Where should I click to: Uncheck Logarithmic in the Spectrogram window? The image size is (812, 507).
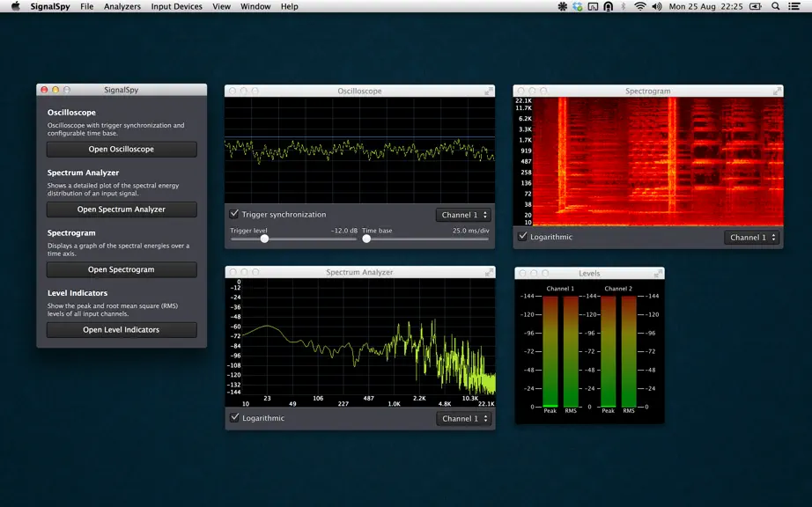pos(522,237)
